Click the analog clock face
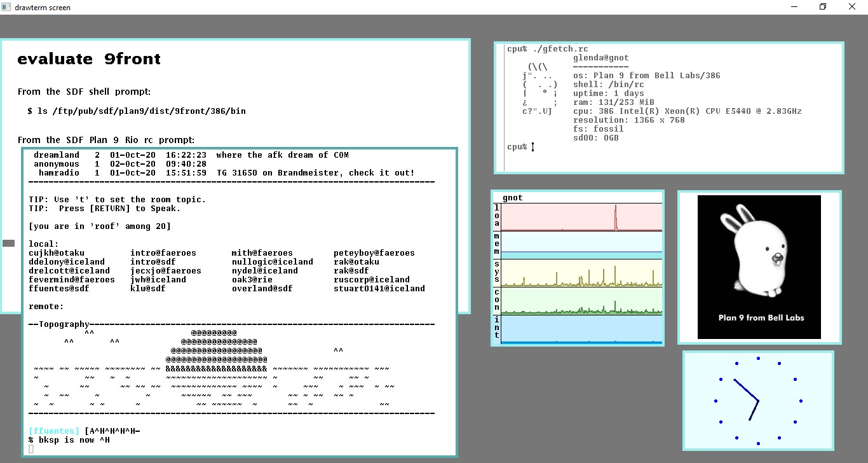 [x=758, y=401]
